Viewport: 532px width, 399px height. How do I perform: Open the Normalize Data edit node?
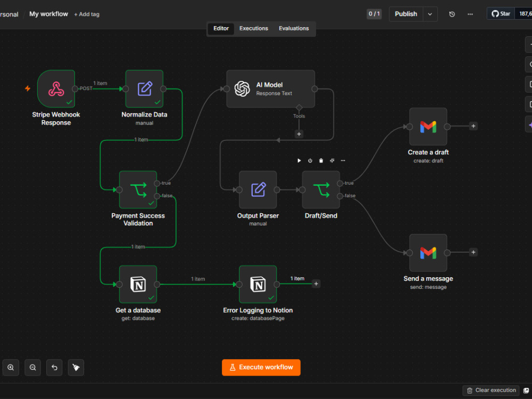pos(144,89)
